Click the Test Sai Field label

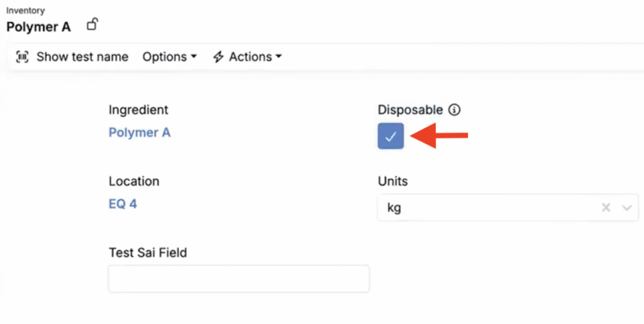point(148,252)
